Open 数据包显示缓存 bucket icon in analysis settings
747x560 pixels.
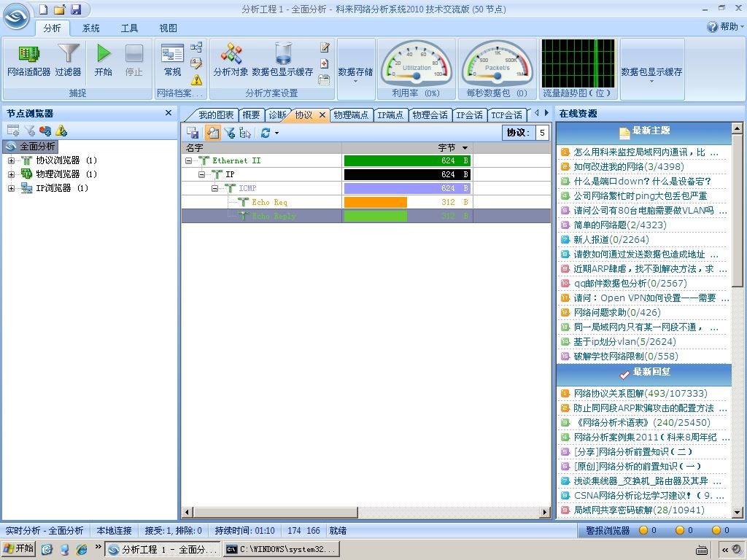click(x=282, y=60)
